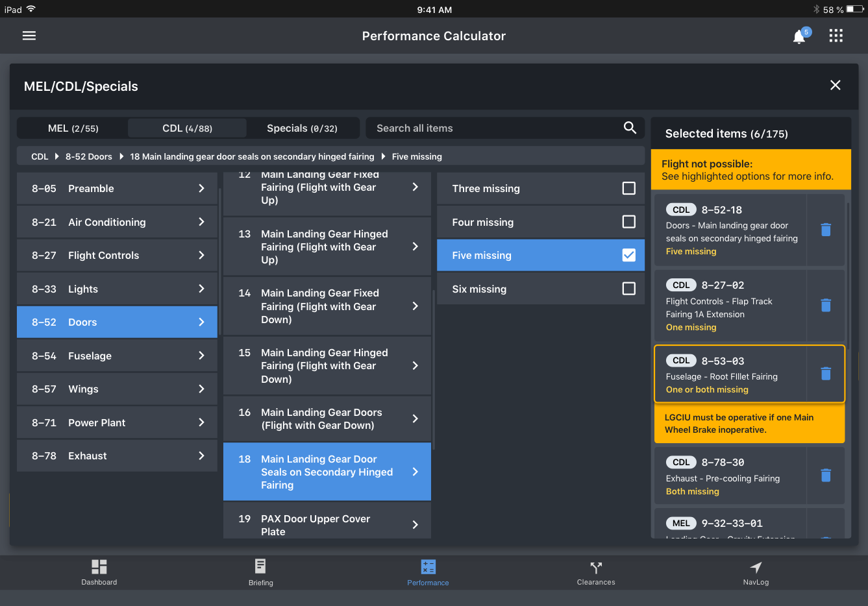The height and width of the screenshot is (606, 868).
Task: Click the Search all items field
Action: [493, 128]
